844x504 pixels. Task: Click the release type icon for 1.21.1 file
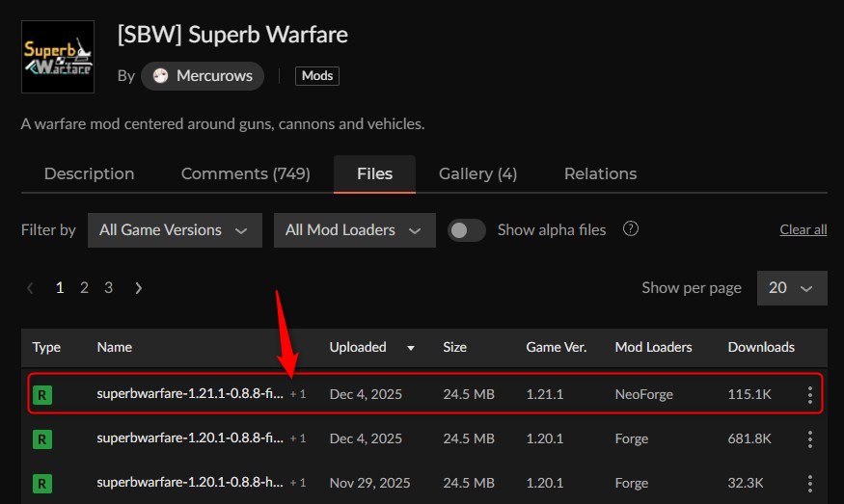coord(42,394)
